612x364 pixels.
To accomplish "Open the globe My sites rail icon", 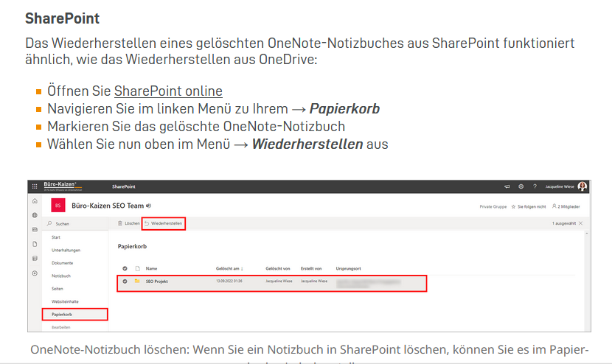I will (x=35, y=215).
